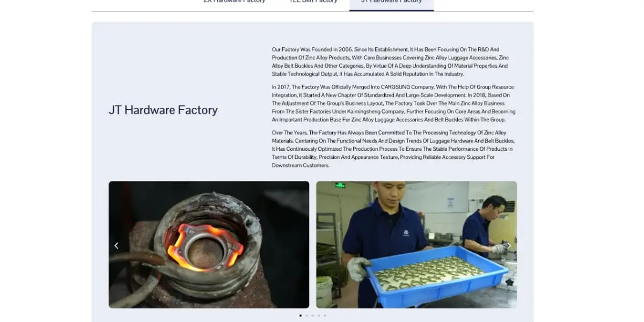Jump to the fourth carousel dot
644x322 pixels.
319,316
